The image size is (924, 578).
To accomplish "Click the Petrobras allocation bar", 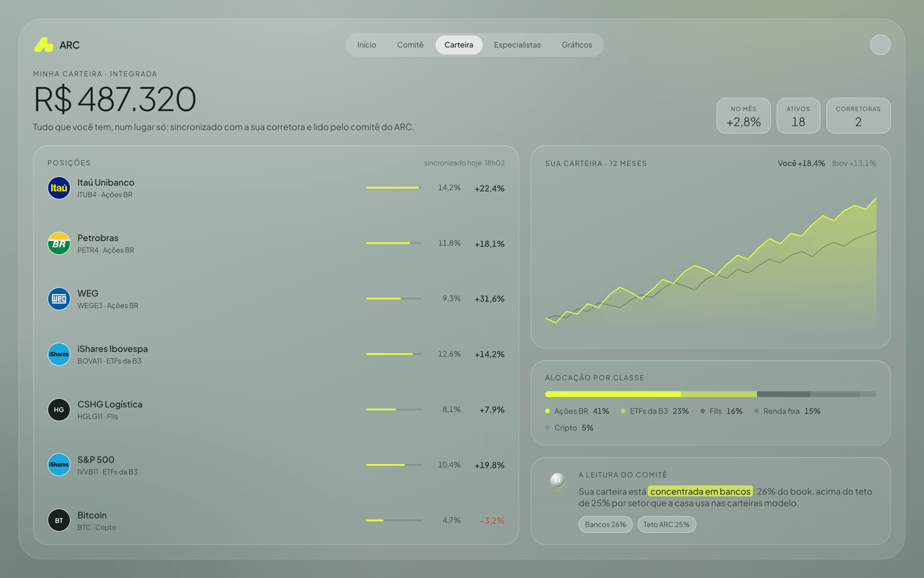I will [x=394, y=243].
